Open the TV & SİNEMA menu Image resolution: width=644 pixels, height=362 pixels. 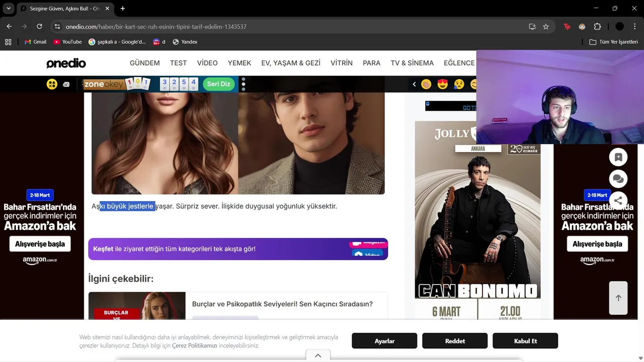[x=412, y=63]
